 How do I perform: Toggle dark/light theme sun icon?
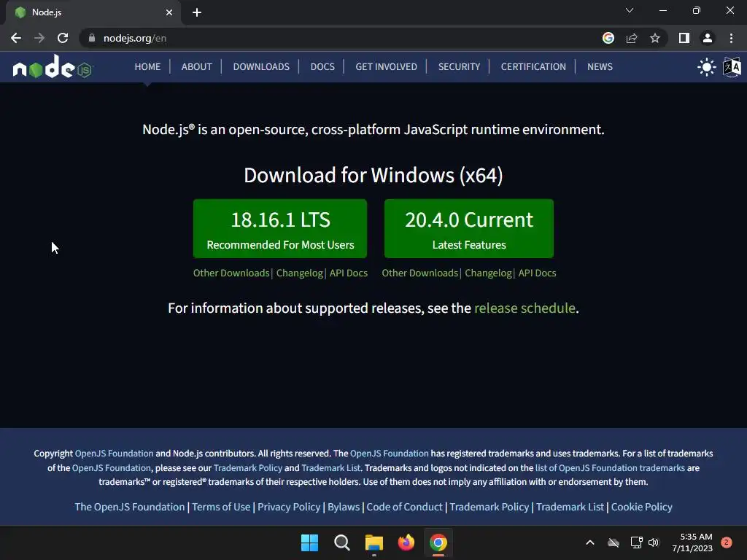[x=706, y=67]
